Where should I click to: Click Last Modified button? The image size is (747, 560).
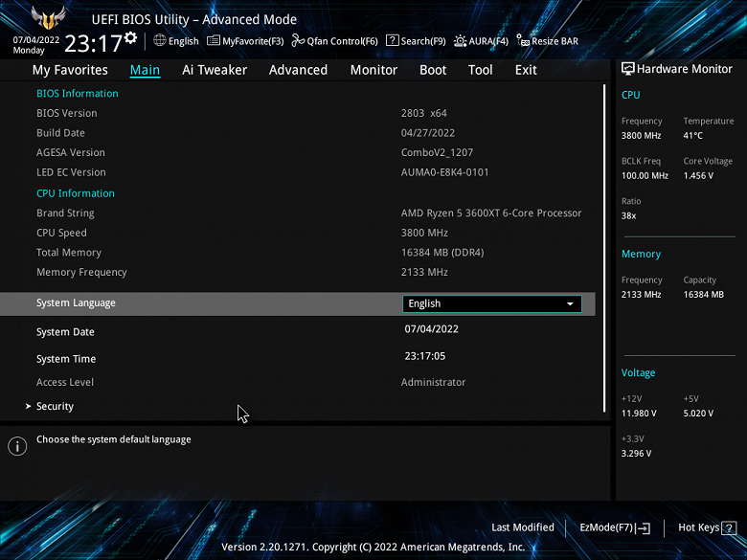(523, 527)
